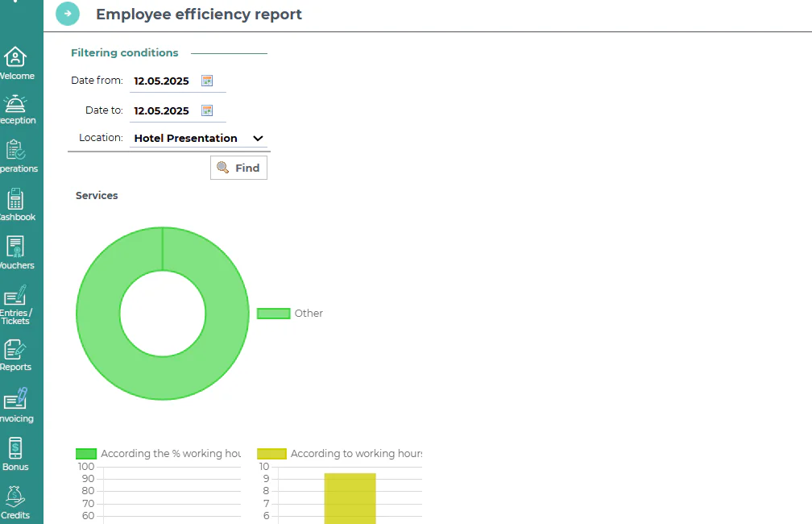Open Entries / Tickets section
Viewport: 812px width, 524px height.
tap(15, 295)
